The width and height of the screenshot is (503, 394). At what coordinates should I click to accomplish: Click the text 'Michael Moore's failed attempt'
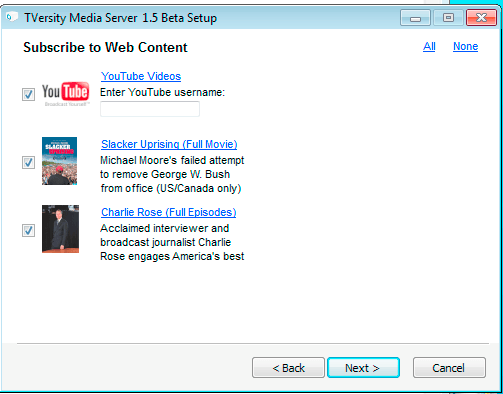[x=172, y=160]
